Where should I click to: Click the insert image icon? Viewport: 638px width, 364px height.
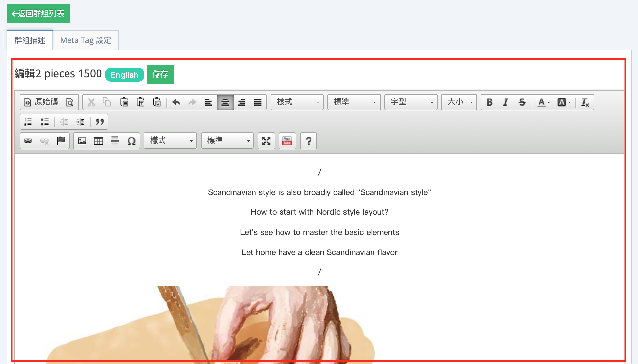(x=82, y=141)
